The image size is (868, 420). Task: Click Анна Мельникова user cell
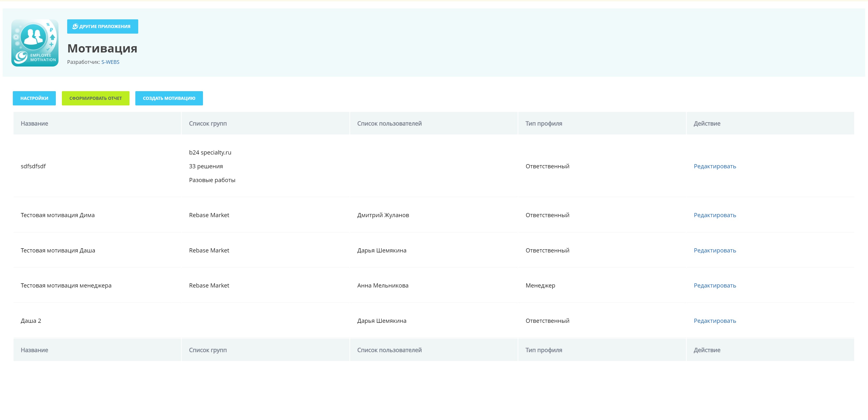(x=383, y=286)
